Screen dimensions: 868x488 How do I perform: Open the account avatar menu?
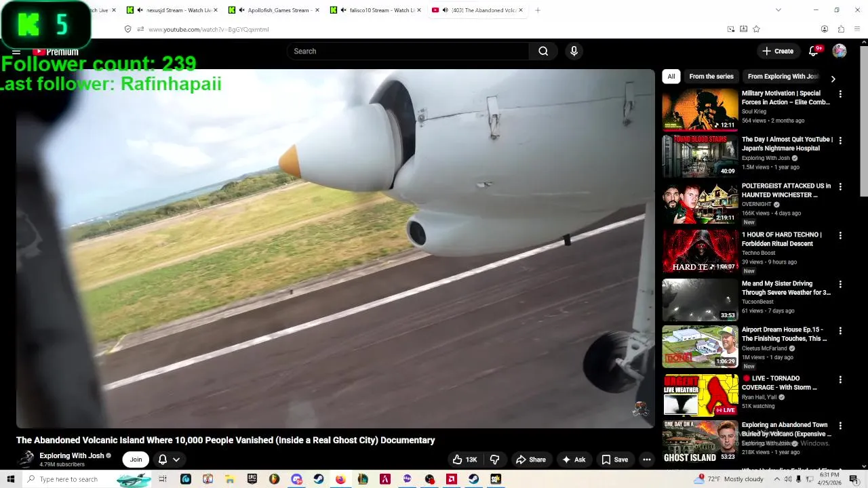tap(840, 52)
